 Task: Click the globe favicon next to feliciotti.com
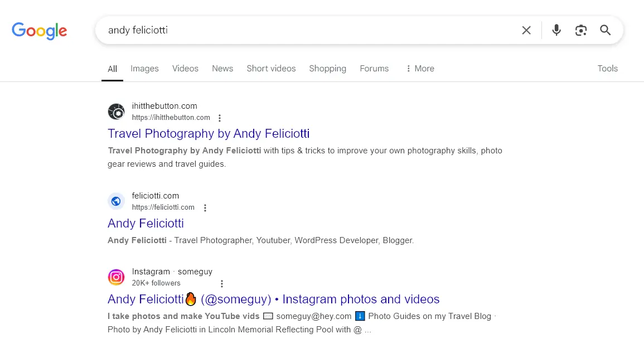[116, 201]
